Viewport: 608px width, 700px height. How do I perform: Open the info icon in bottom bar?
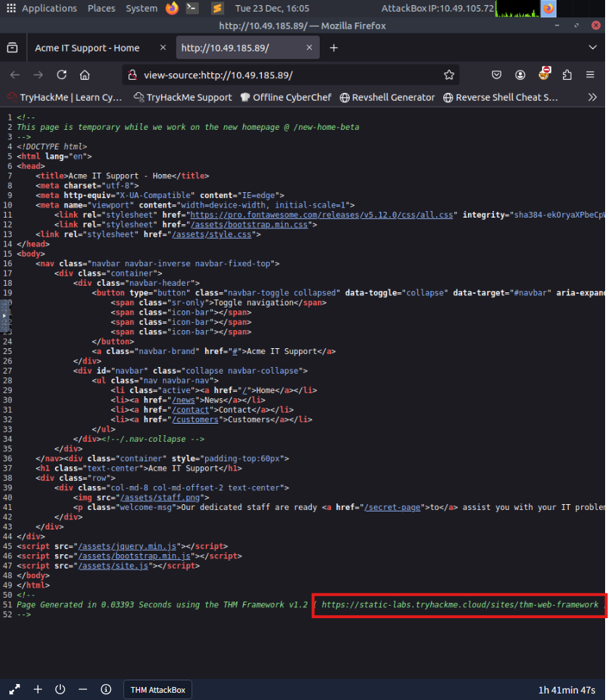pyautogui.click(x=106, y=689)
